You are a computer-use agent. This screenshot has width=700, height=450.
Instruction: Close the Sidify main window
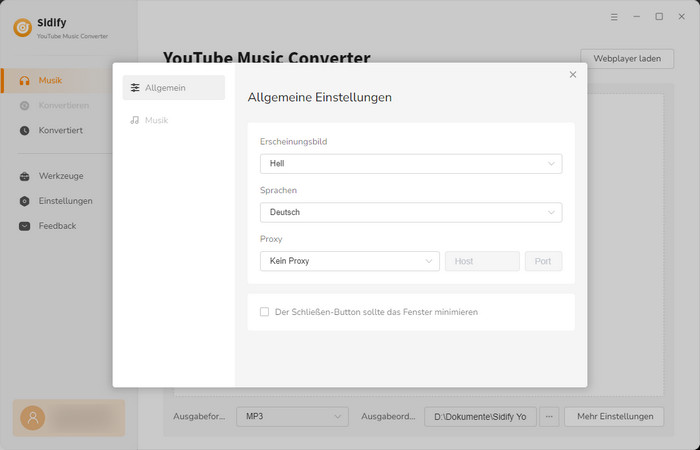tap(681, 17)
